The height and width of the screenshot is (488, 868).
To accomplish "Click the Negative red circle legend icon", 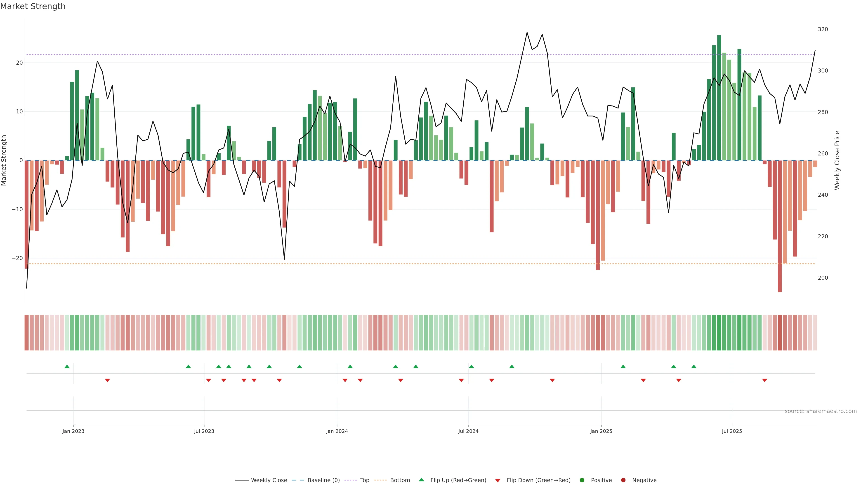I will 623,480.
